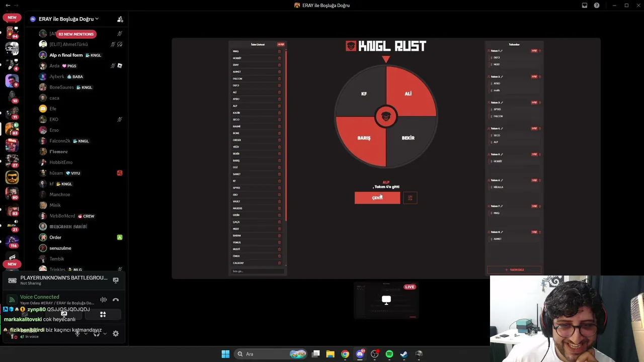644x362 pixels.
Task: Click the name list scrollbar
Action: point(286,136)
